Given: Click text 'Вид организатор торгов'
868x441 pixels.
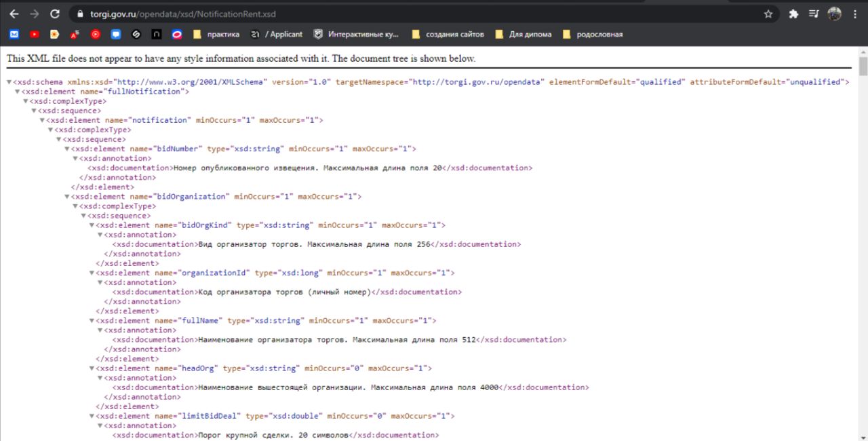Looking at the screenshot, I should [250, 244].
